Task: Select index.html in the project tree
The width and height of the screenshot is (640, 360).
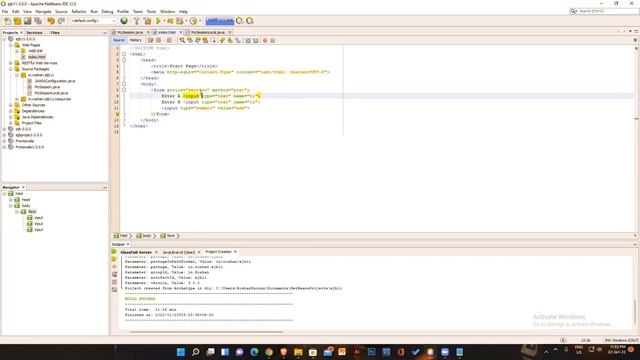Action: click(36, 57)
